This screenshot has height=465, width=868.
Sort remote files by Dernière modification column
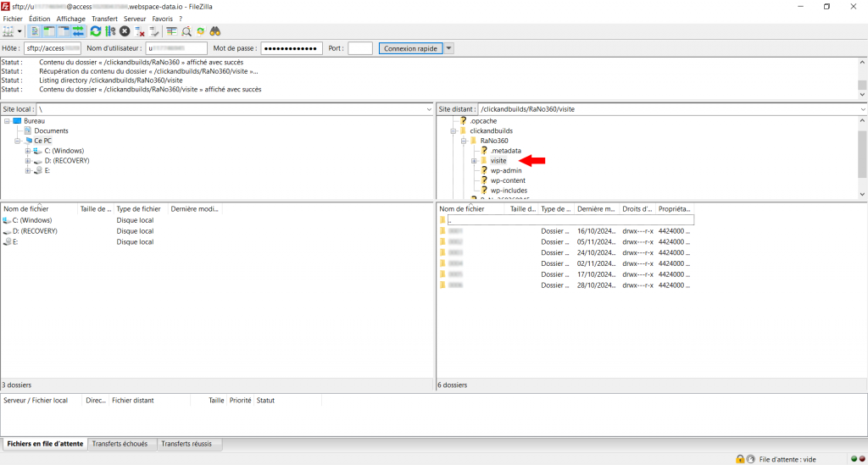tap(596, 208)
